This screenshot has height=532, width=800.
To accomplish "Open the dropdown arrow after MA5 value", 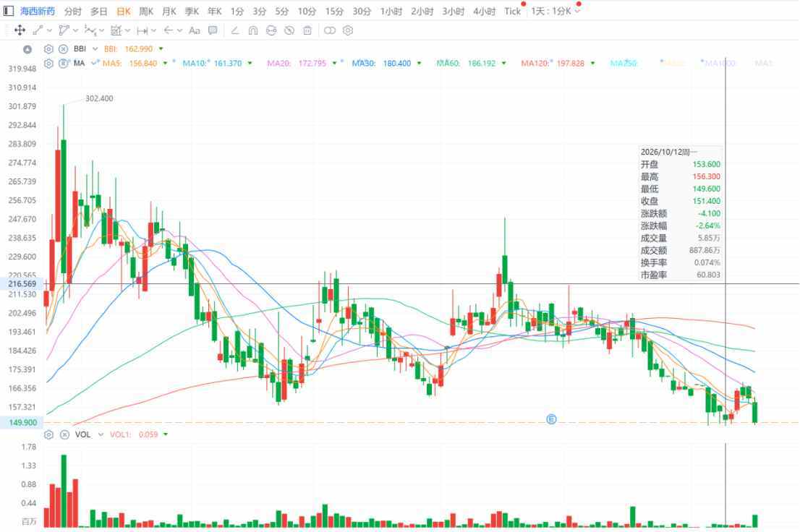I will [165, 64].
